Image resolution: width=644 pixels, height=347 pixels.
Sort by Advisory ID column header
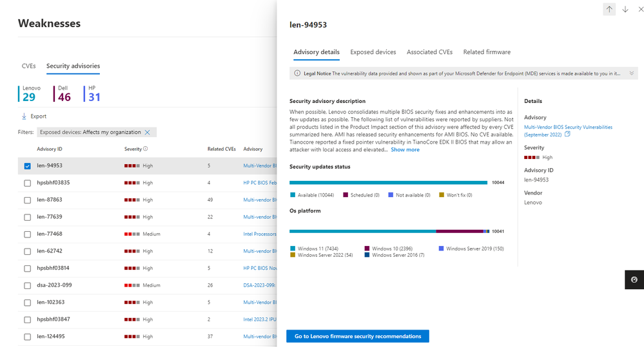click(x=50, y=149)
